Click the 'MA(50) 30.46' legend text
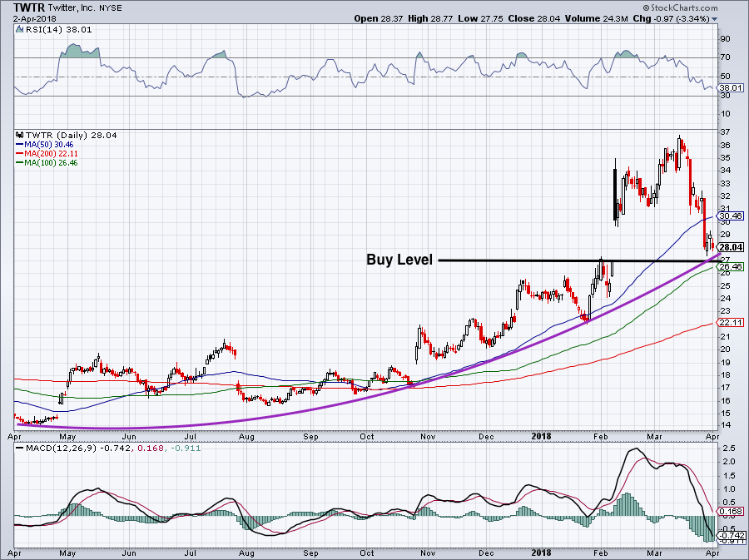 (x=50, y=144)
